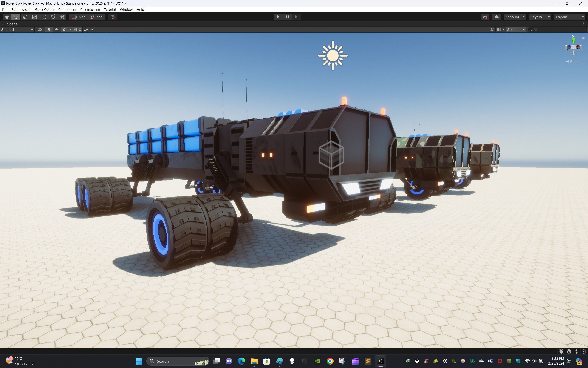Select the Scene tab
The width and height of the screenshot is (588, 368).
pos(10,24)
